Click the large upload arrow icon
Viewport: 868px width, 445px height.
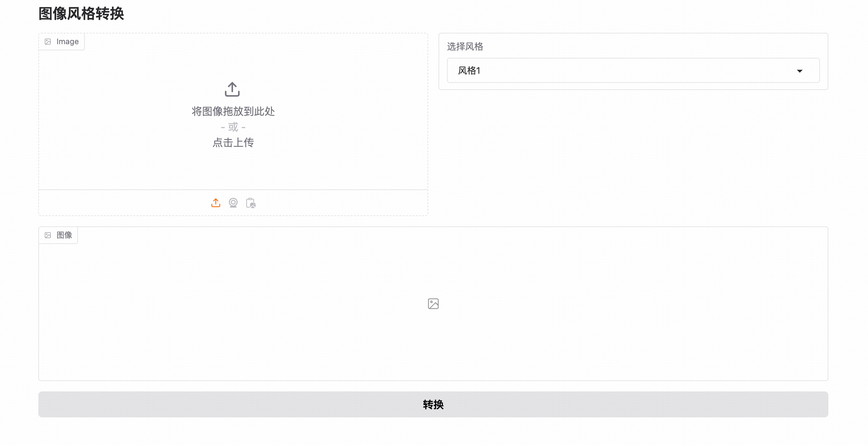pos(232,89)
